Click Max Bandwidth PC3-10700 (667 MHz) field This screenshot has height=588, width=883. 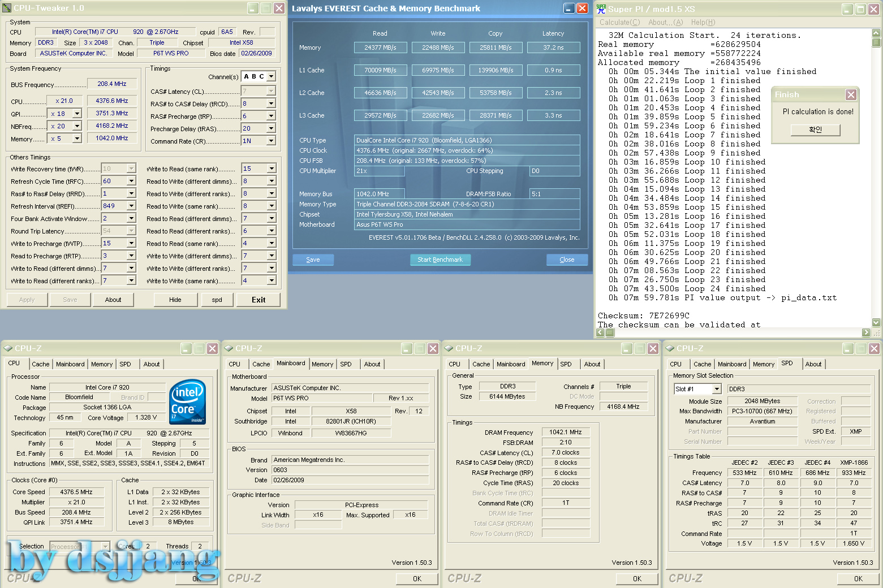click(762, 411)
